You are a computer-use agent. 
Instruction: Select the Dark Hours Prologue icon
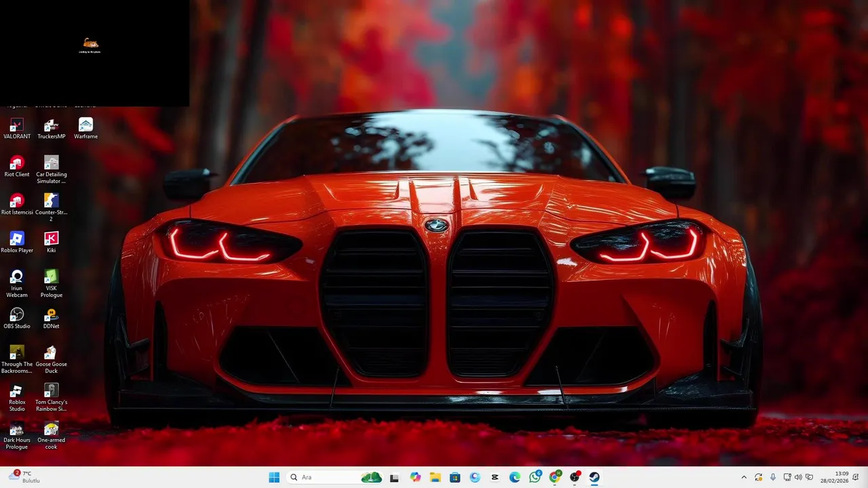17,435
